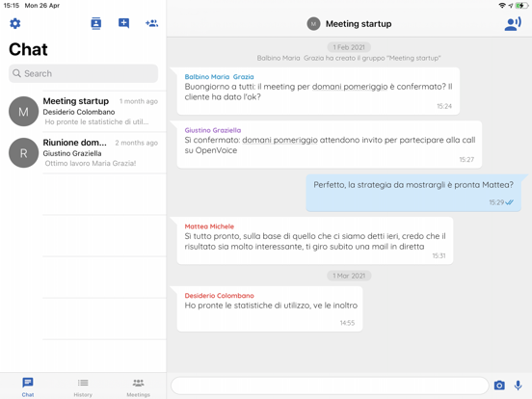The width and height of the screenshot is (532, 399).
Task: Tap the M avatar in chat header
Action: [313, 24]
